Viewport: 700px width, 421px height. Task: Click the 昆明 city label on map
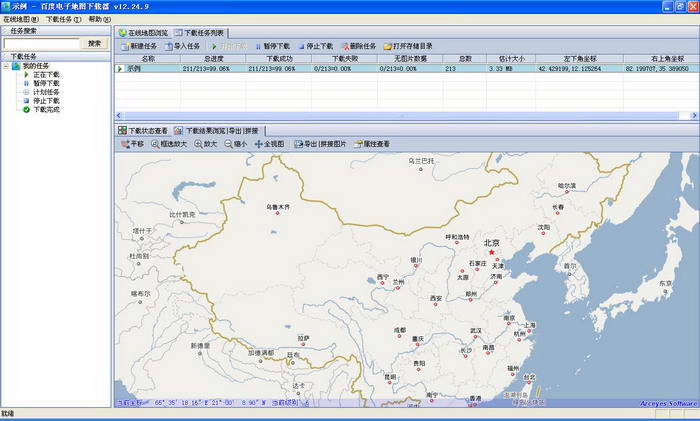click(x=390, y=377)
